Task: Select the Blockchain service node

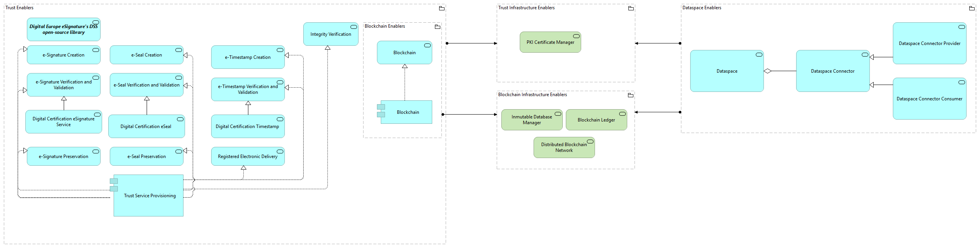Action: pos(405,53)
